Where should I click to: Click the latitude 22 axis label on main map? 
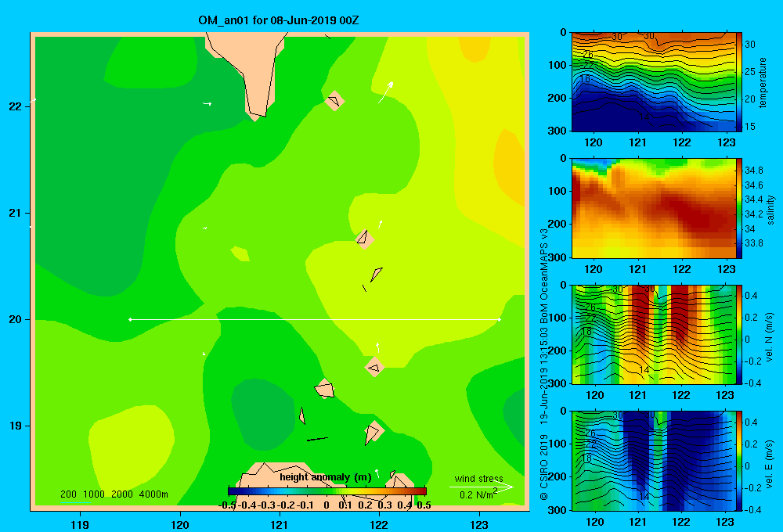(x=16, y=106)
